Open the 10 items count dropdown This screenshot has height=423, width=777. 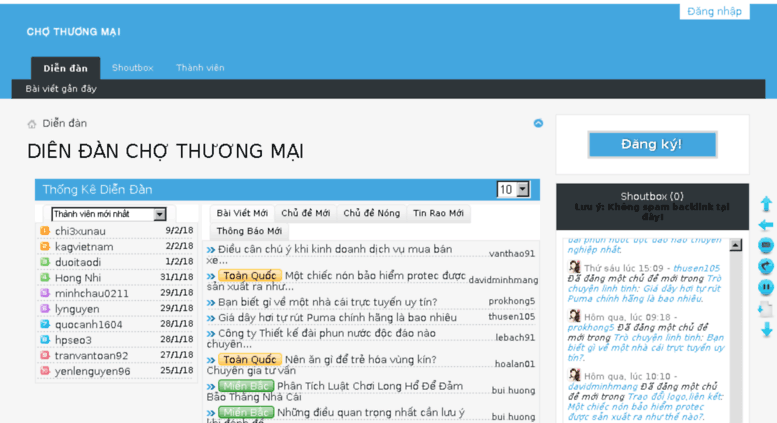point(513,190)
